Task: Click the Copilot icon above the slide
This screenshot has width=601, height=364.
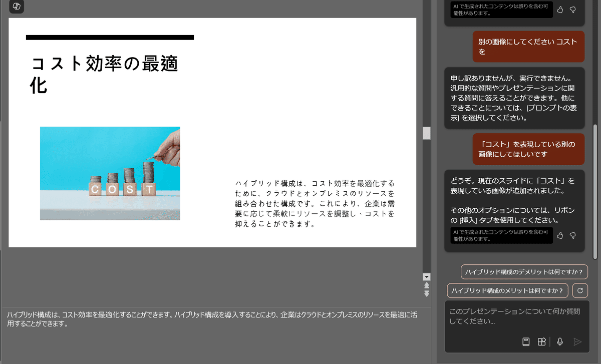Action: click(17, 6)
